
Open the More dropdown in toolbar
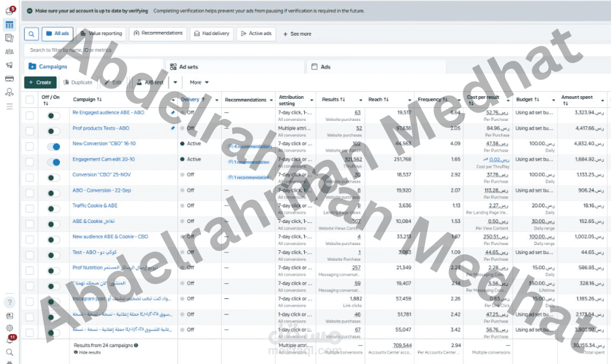click(x=199, y=83)
